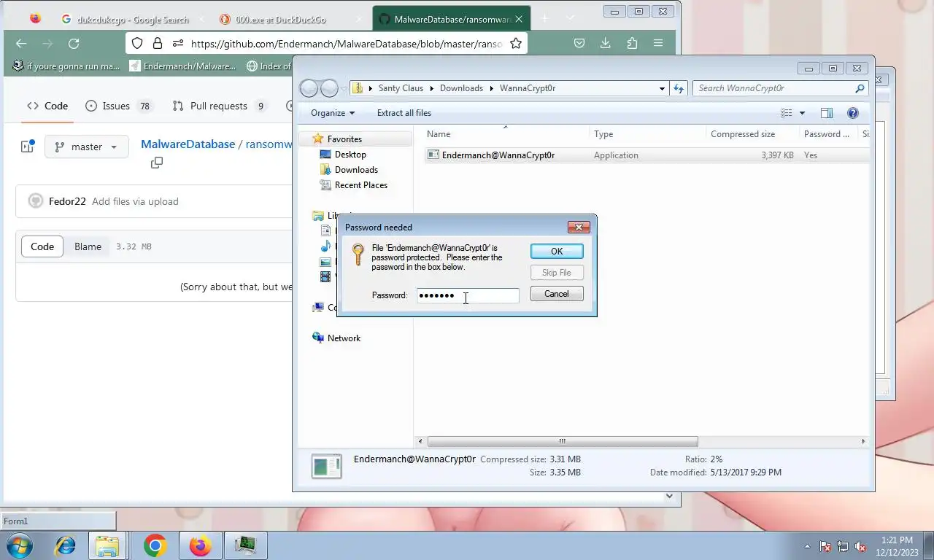Open the GitHub Code tab
This screenshot has height=560, width=934.
click(x=47, y=106)
